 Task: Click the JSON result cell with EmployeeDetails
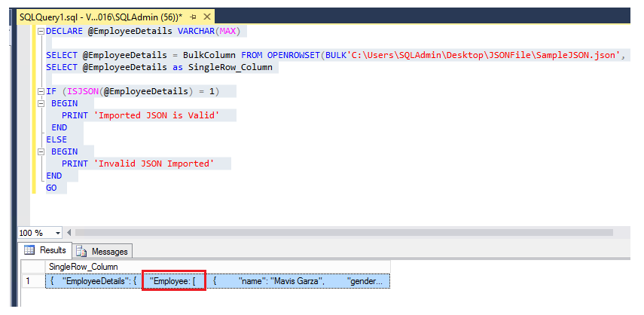click(x=217, y=281)
